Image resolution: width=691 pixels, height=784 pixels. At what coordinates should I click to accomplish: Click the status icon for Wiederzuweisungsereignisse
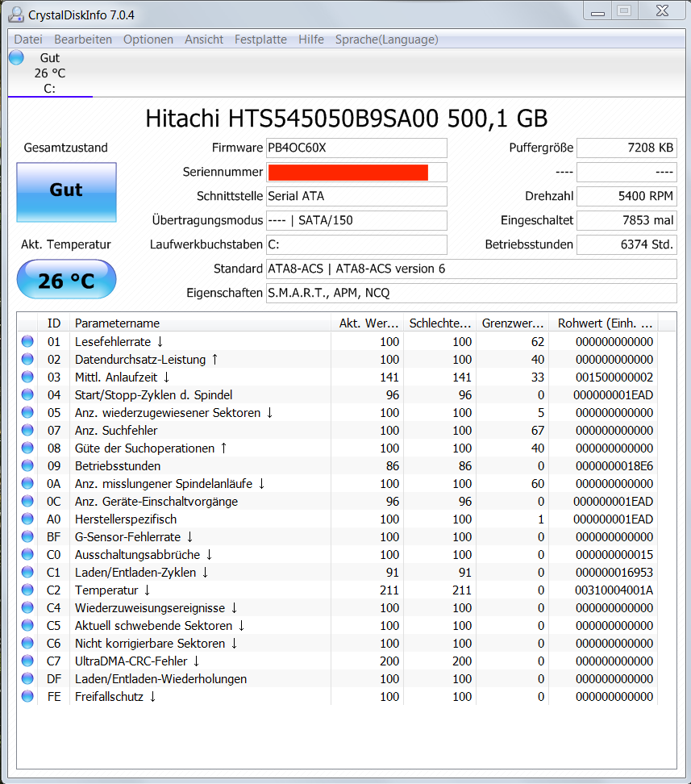tap(27, 607)
